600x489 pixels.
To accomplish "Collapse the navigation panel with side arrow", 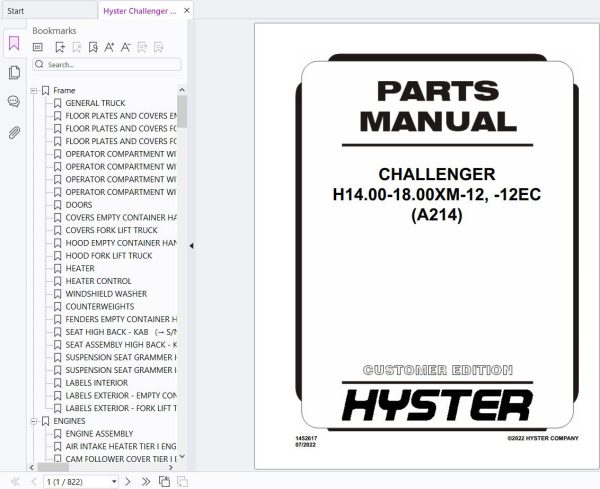I will point(191,246).
